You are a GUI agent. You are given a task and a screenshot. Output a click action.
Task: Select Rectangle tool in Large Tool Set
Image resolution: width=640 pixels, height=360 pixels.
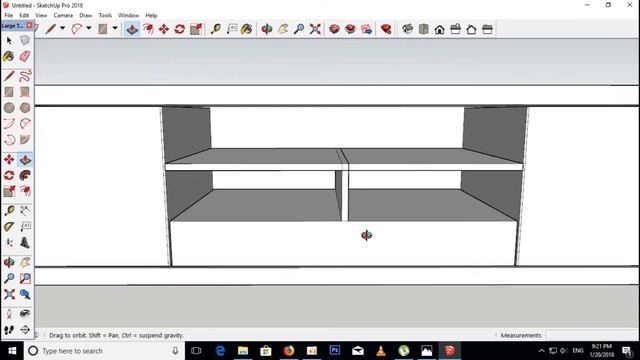[9, 92]
